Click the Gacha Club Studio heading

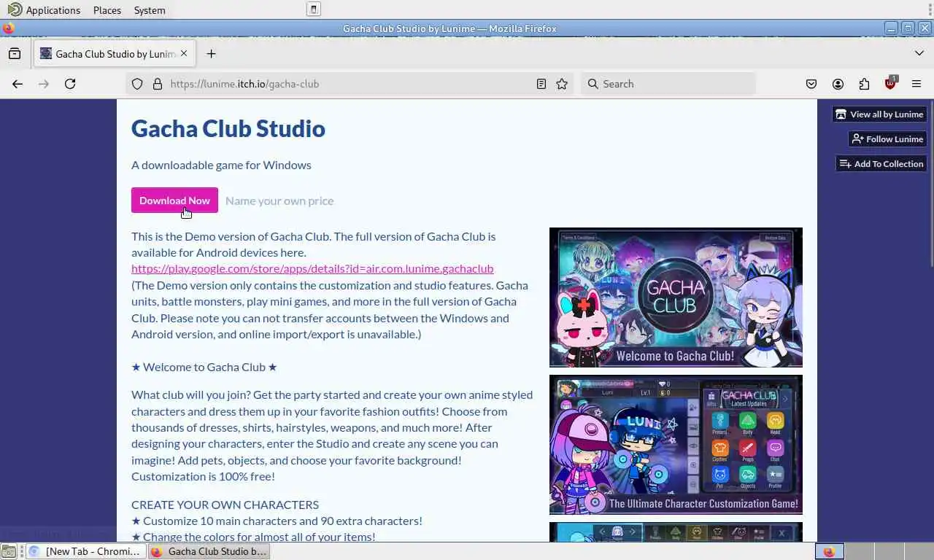point(228,128)
